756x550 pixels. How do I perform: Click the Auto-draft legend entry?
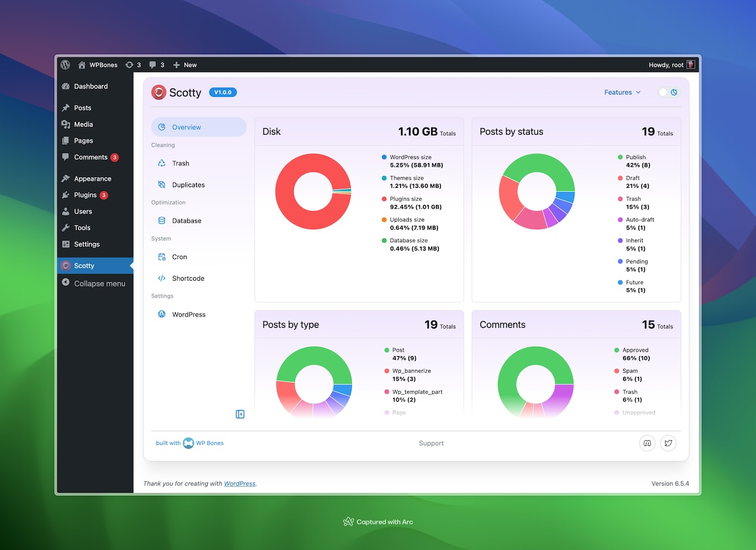(636, 224)
